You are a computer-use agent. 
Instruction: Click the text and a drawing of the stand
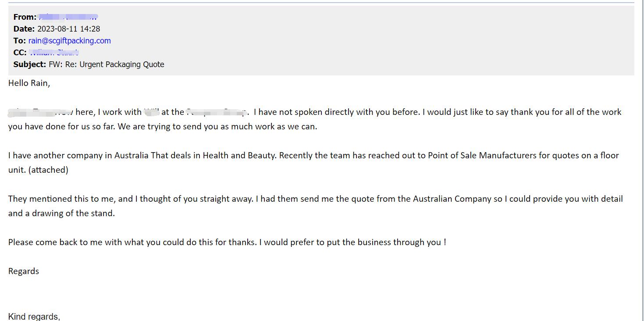click(61, 214)
